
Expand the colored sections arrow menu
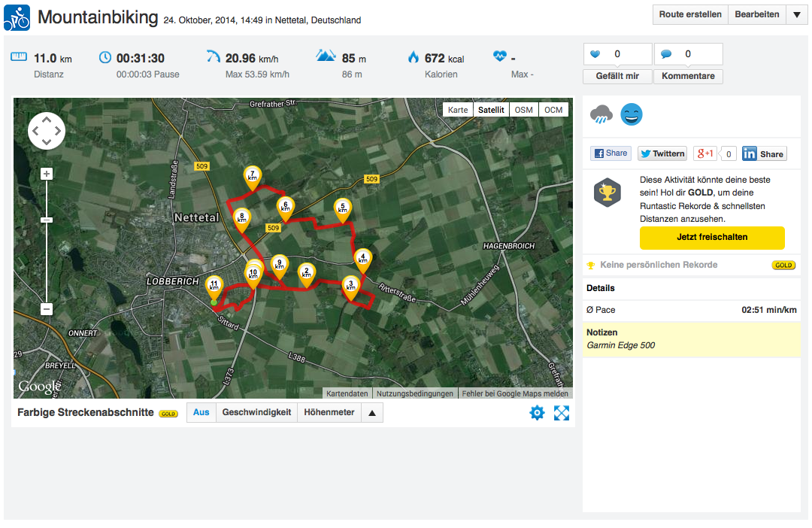(x=372, y=412)
